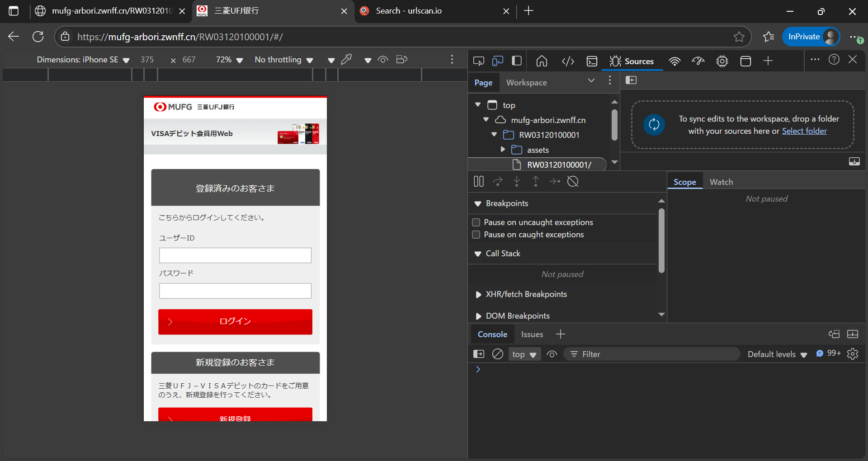The width and height of the screenshot is (868, 461).
Task: Expand DOM Breakpoints section
Action: click(x=478, y=316)
